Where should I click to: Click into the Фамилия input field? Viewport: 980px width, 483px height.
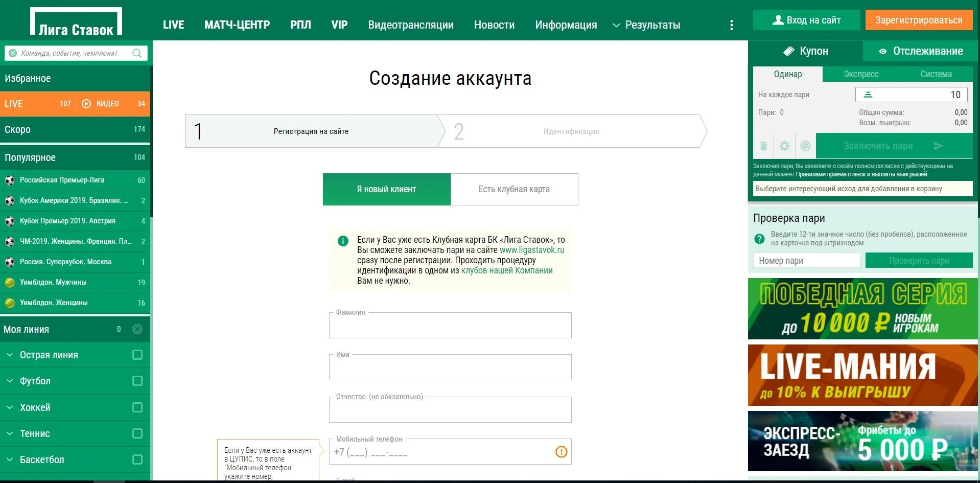[x=450, y=325]
